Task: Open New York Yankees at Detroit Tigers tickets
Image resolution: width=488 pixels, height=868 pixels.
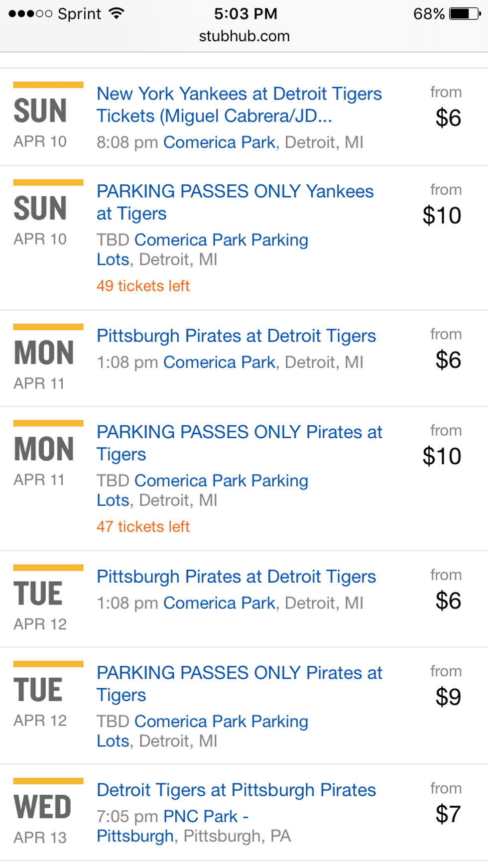Action: 239,105
